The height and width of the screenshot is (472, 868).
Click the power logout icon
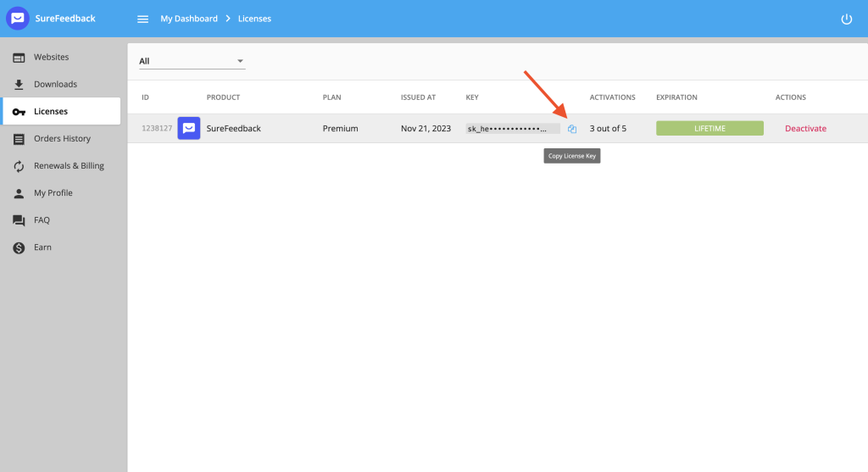(847, 19)
